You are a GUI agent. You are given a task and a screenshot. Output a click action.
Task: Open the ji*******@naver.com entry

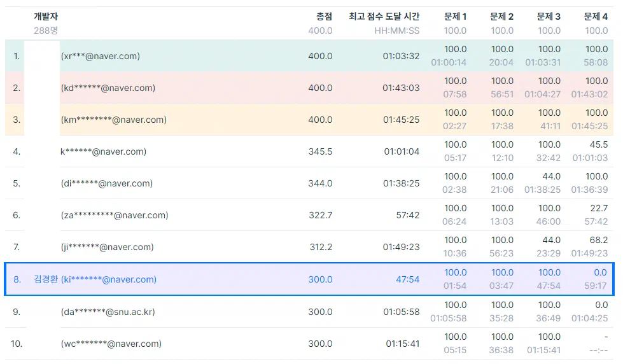(x=107, y=247)
